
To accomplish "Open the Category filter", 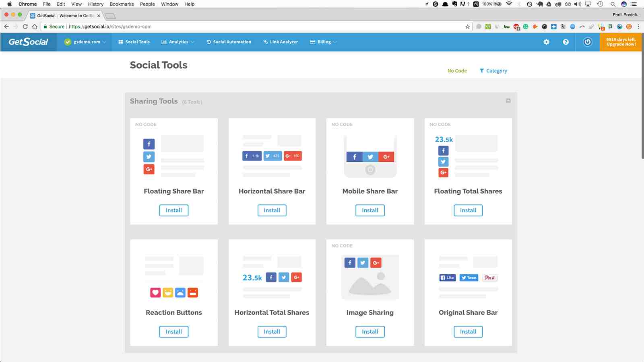I will pos(493,71).
